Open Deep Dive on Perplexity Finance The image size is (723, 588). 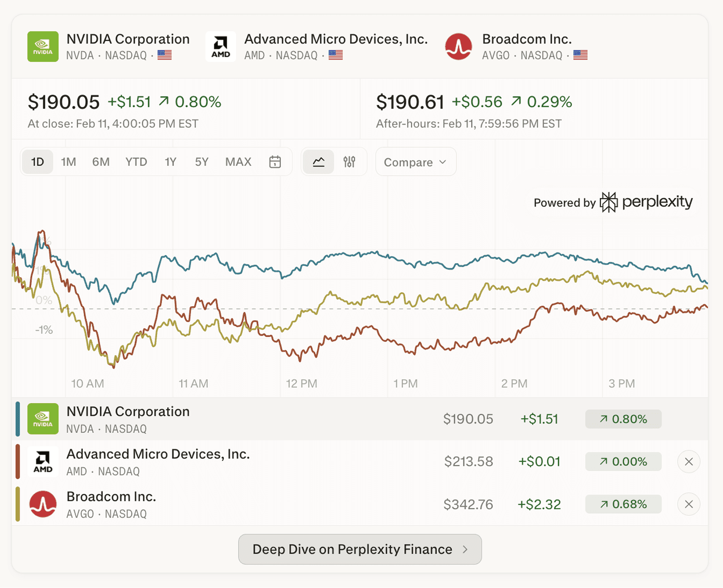point(360,549)
